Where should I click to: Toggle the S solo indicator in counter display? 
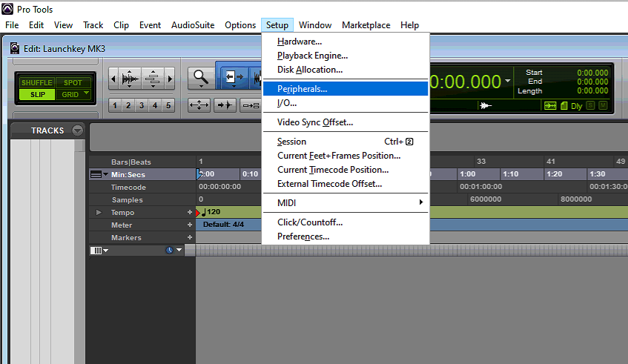(590, 105)
